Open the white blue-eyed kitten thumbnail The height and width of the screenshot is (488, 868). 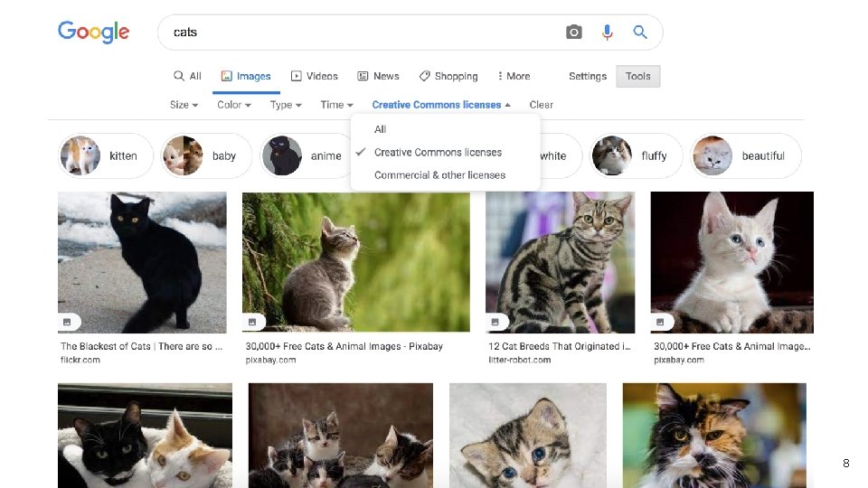tap(731, 262)
